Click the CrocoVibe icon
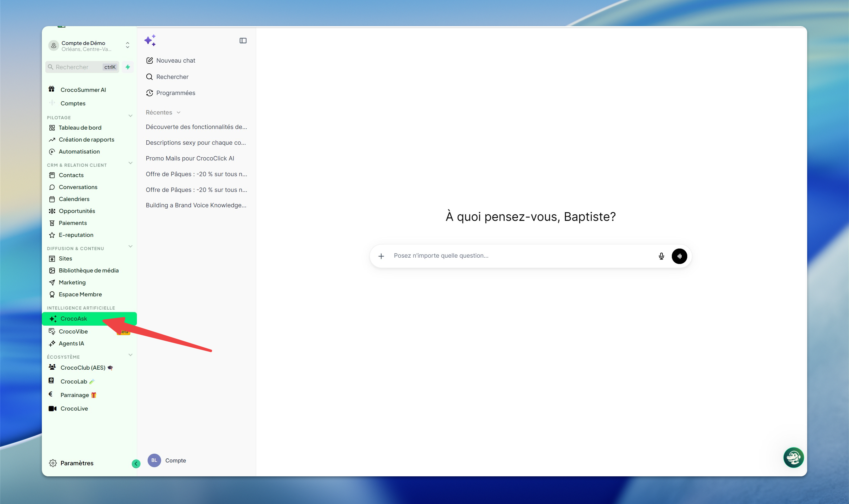 pyautogui.click(x=52, y=332)
